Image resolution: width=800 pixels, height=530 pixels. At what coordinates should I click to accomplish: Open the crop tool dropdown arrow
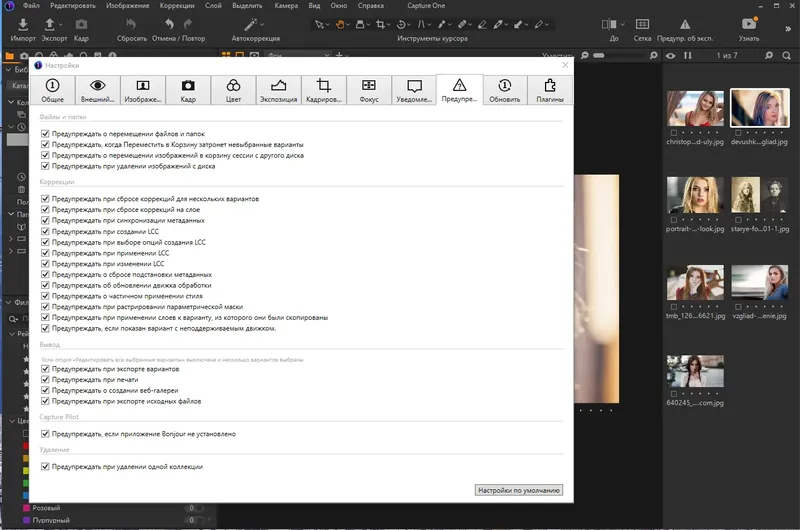(389, 24)
